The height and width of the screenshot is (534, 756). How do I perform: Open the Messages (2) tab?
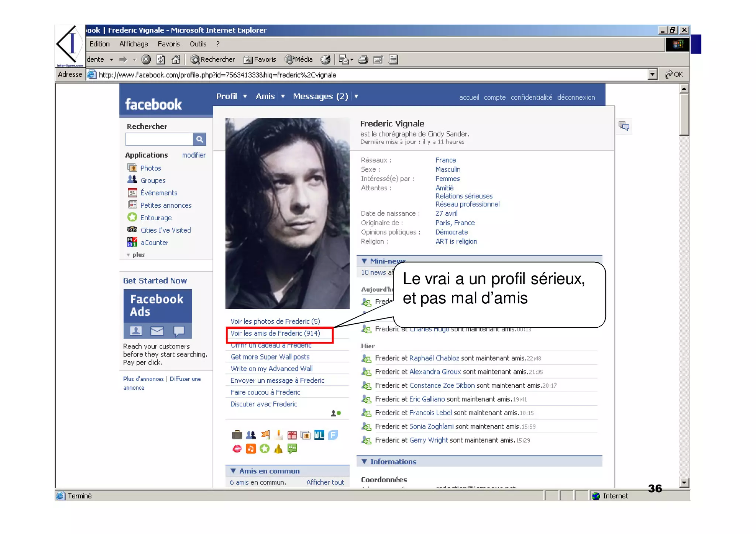320,96
